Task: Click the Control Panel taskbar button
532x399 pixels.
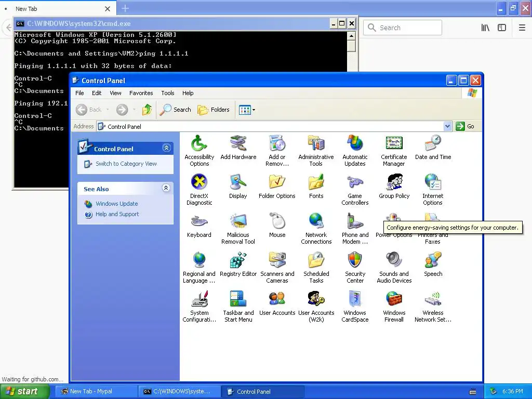Action: (x=263, y=391)
